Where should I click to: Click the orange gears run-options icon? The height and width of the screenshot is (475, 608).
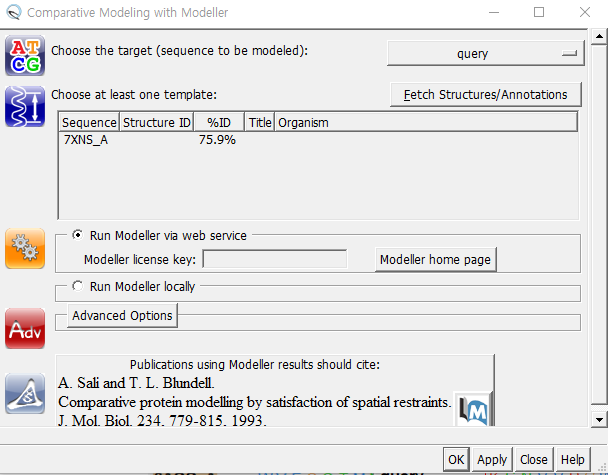coord(25,249)
